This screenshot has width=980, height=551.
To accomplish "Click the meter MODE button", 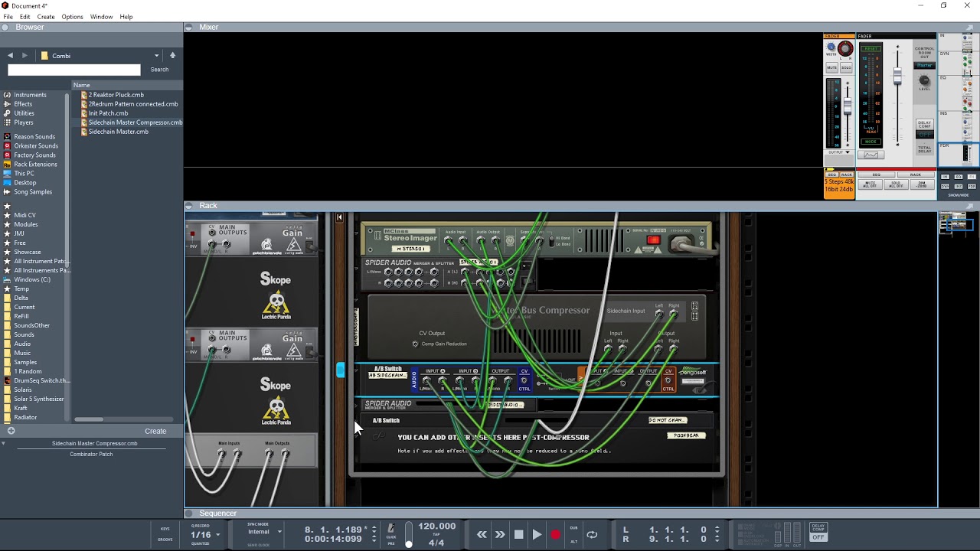I will coord(871,142).
